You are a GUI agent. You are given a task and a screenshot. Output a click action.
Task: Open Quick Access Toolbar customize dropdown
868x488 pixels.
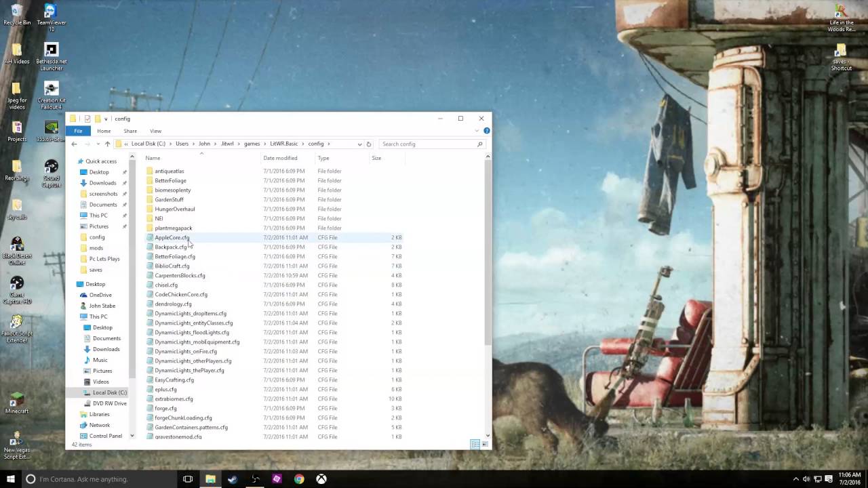(x=106, y=119)
